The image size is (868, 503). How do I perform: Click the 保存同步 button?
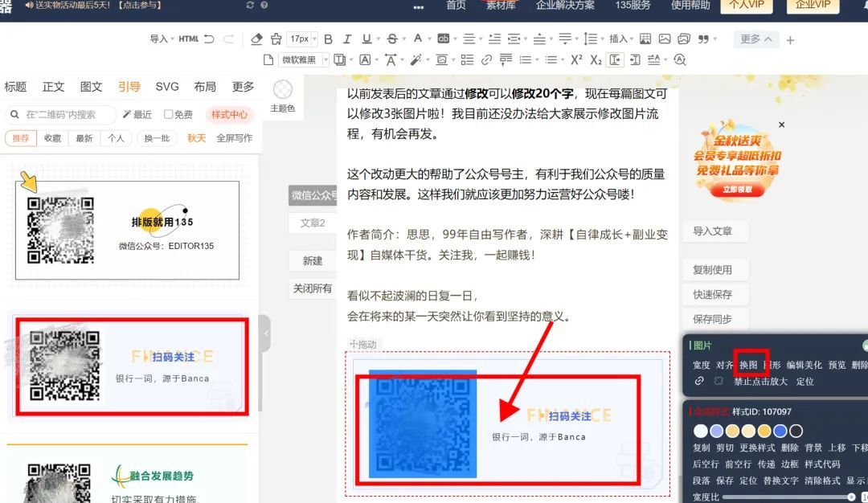pyautogui.click(x=712, y=319)
